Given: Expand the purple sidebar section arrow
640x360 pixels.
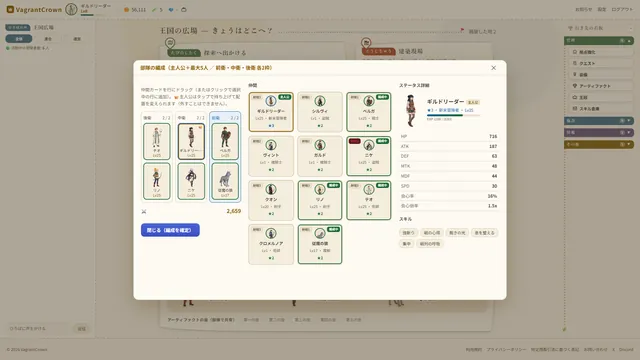Looking at the screenshot, I should tap(629, 133).
